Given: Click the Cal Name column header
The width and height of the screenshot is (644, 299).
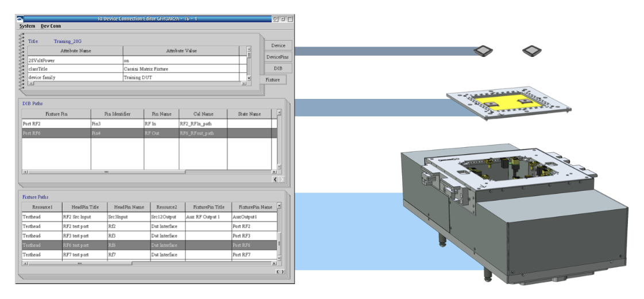Looking at the screenshot, I should [203, 114].
